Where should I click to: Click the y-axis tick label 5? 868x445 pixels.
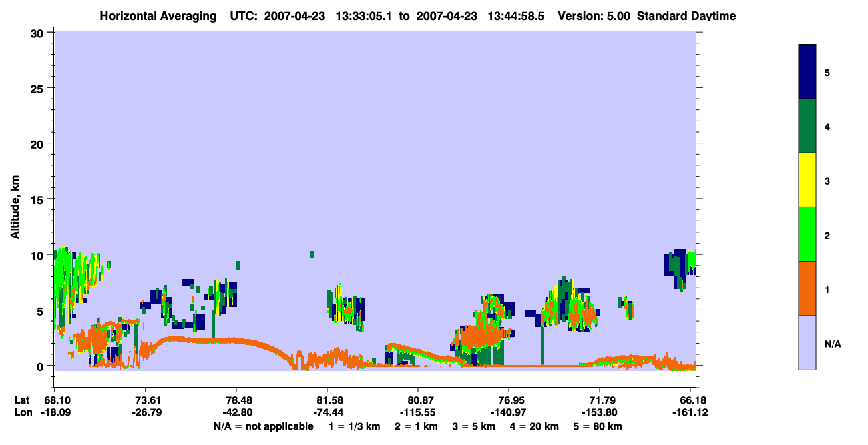tap(42, 310)
